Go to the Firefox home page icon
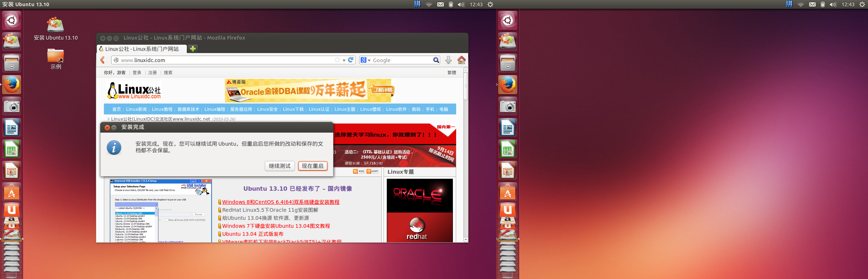The height and width of the screenshot is (279, 868). 461,60
